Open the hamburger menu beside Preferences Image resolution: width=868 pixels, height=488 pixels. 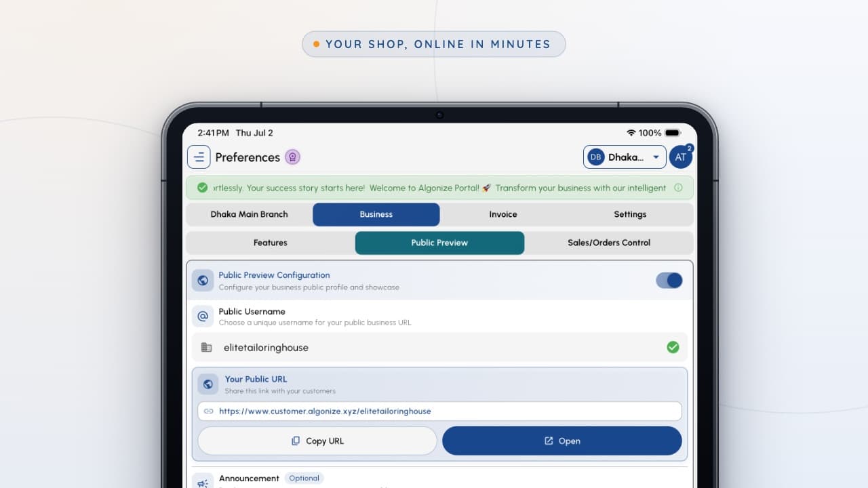coord(199,157)
